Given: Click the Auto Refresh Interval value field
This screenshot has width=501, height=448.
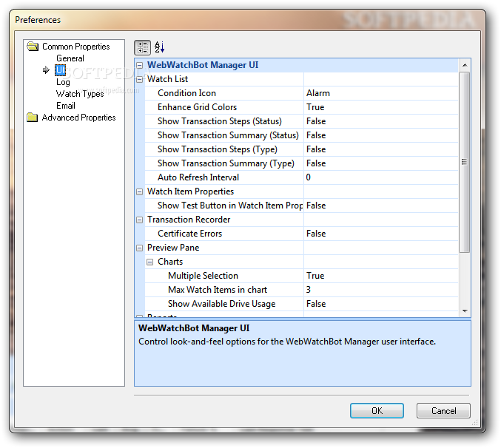Looking at the screenshot, I should [381, 177].
